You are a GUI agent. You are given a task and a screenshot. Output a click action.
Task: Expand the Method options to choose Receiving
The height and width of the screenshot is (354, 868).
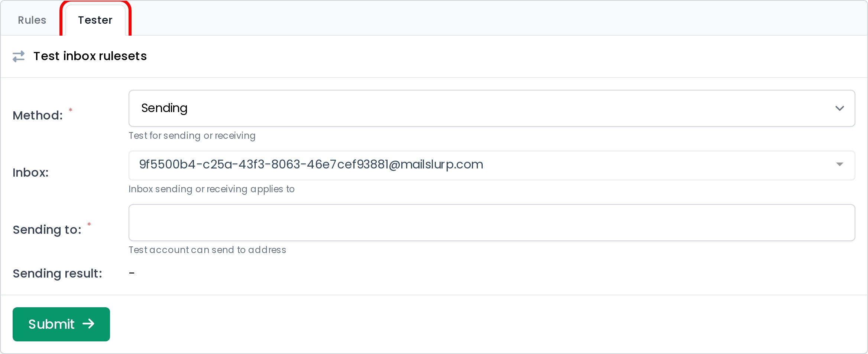point(839,108)
